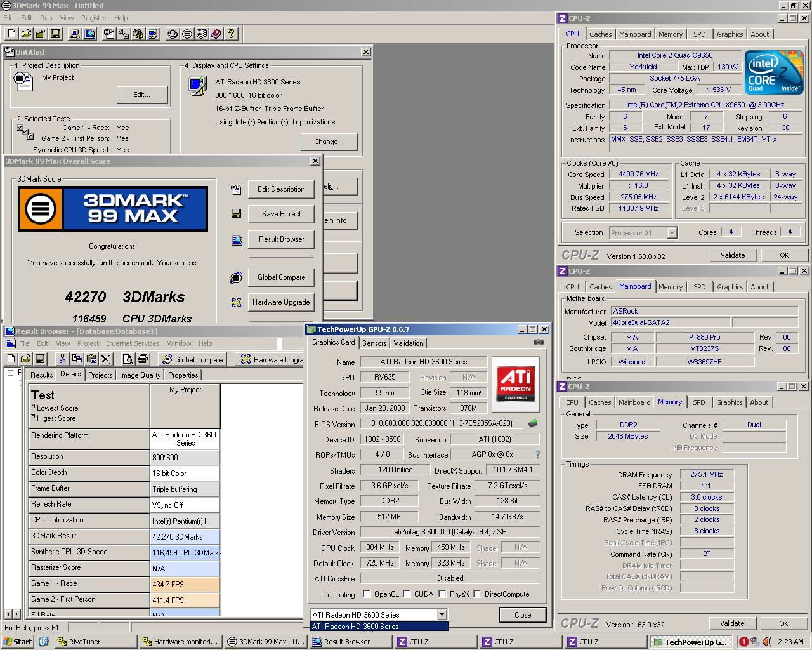This screenshot has width=812, height=650.
Task: Click the red notification tray icon near the clock
Action: click(x=743, y=642)
